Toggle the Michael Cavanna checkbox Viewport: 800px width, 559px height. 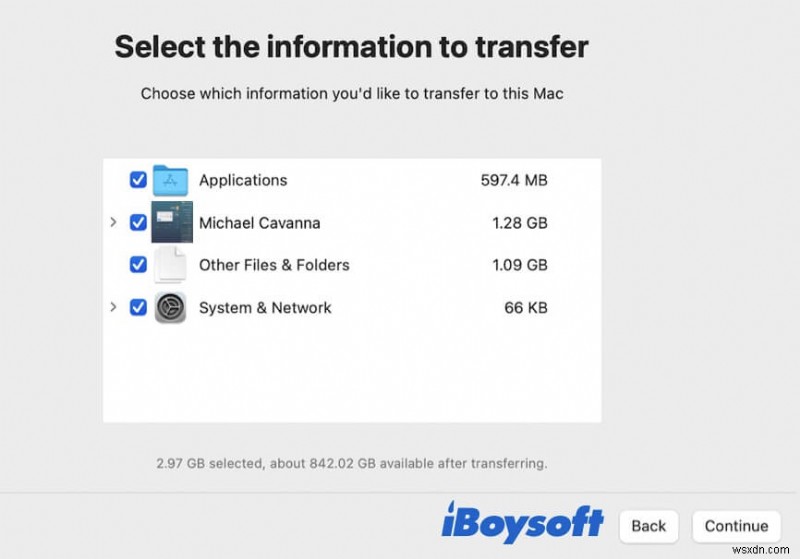pyautogui.click(x=138, y=222)
